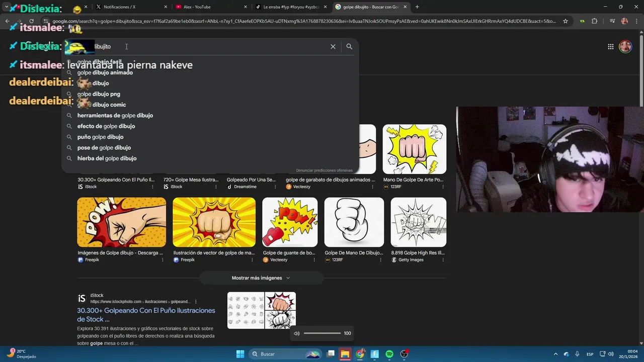Open the Chrome extensions puzzle icon
The height and width of the screenshot is (362, 644).
[x=595, y=21]
